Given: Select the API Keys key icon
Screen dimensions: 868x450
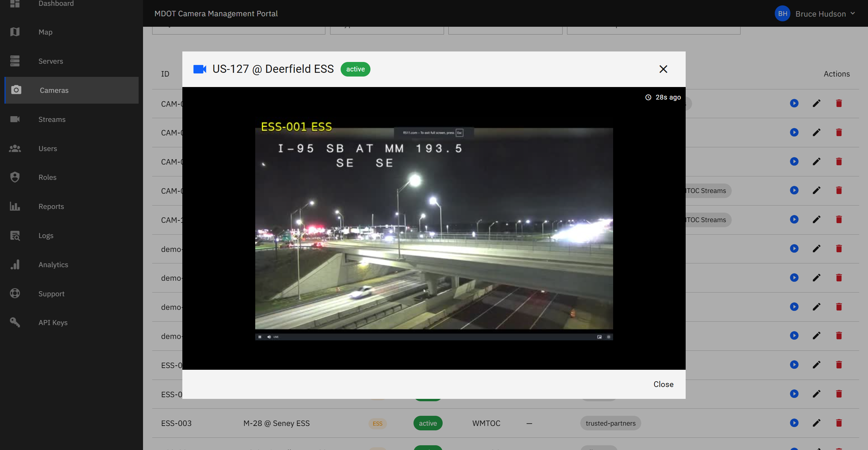Looking at the screenshot, I should pyautogui.click(x=15, y=322).
